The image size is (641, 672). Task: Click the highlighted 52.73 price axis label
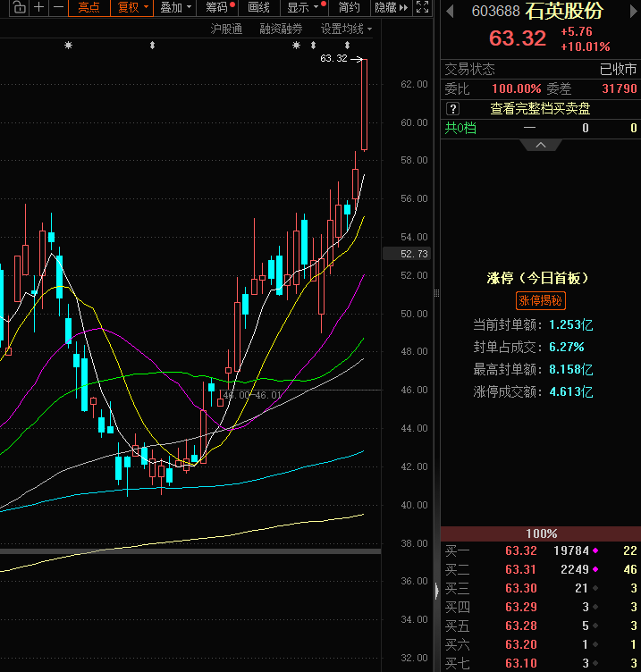[407, 254]
